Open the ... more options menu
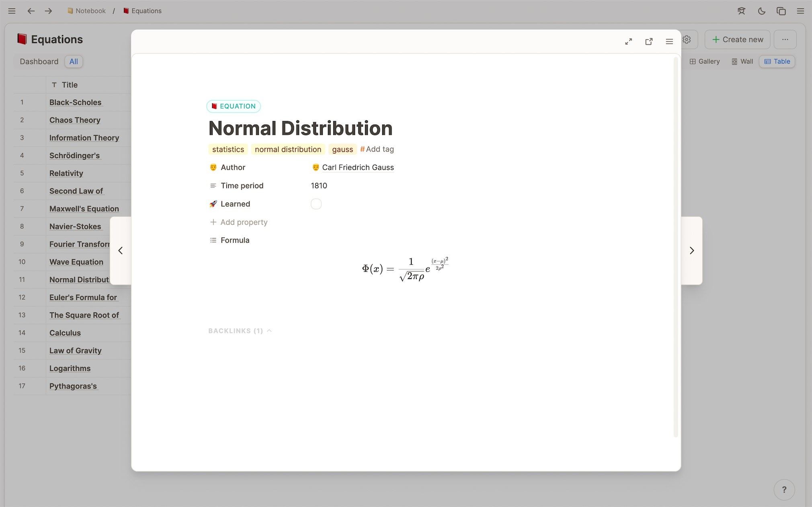 coord(785,39)
